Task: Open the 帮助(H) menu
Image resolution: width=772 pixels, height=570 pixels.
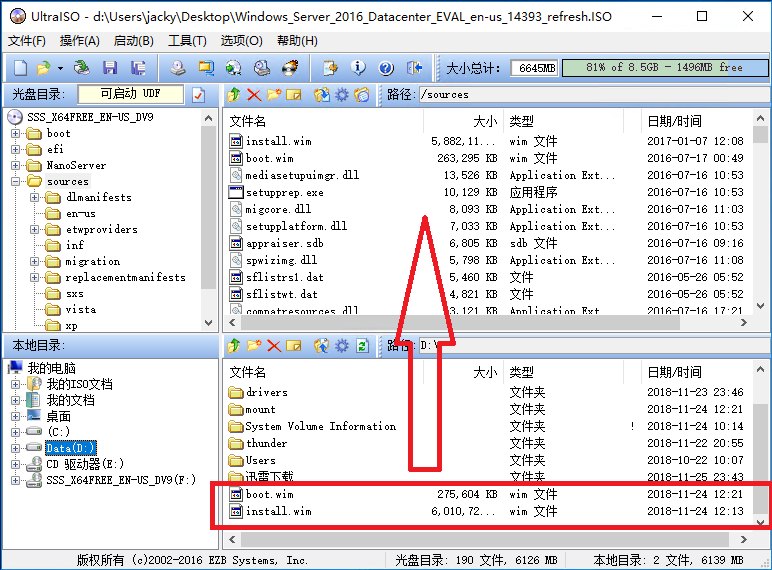Action: (297, 41)
